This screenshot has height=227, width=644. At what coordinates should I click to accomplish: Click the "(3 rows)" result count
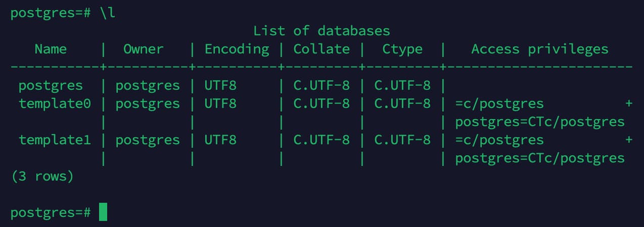pyautogui.click(x=42, y=177)
